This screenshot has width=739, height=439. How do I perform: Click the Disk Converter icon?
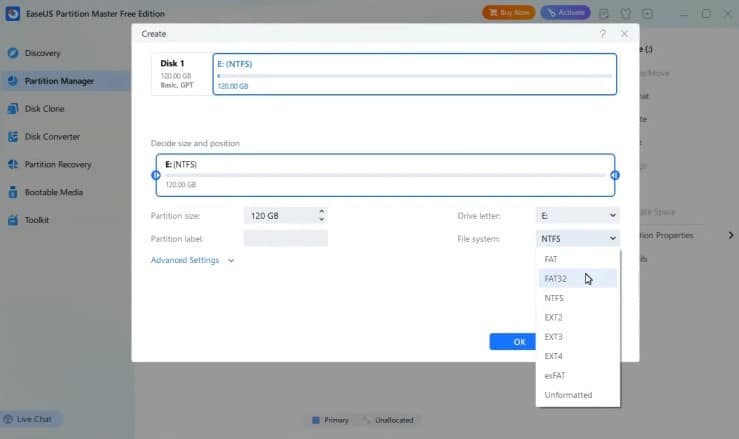13,136
